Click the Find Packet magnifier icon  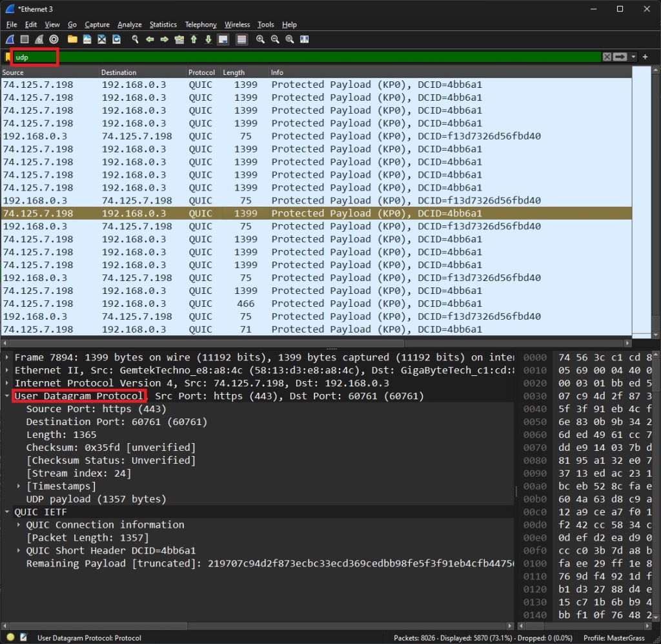coord(135,39)
